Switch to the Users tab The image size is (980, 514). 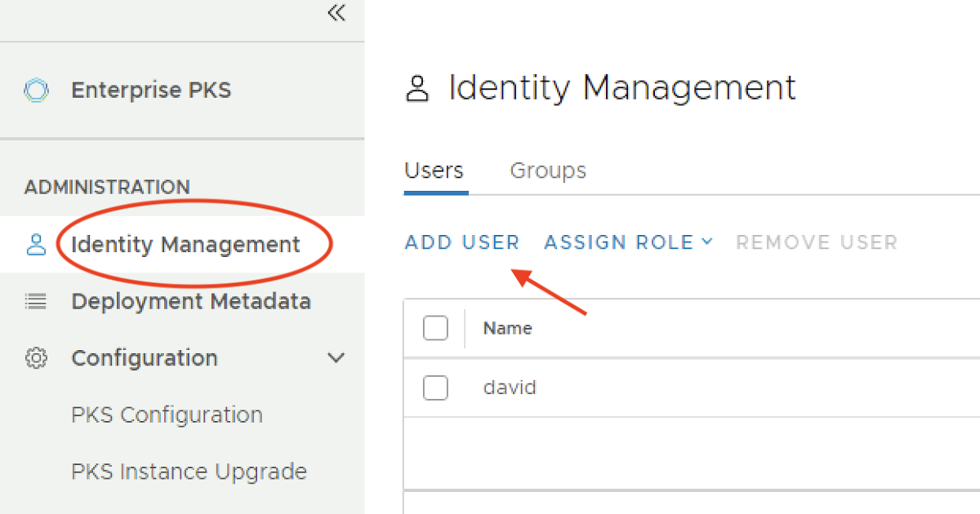click(x=434, y=171)
